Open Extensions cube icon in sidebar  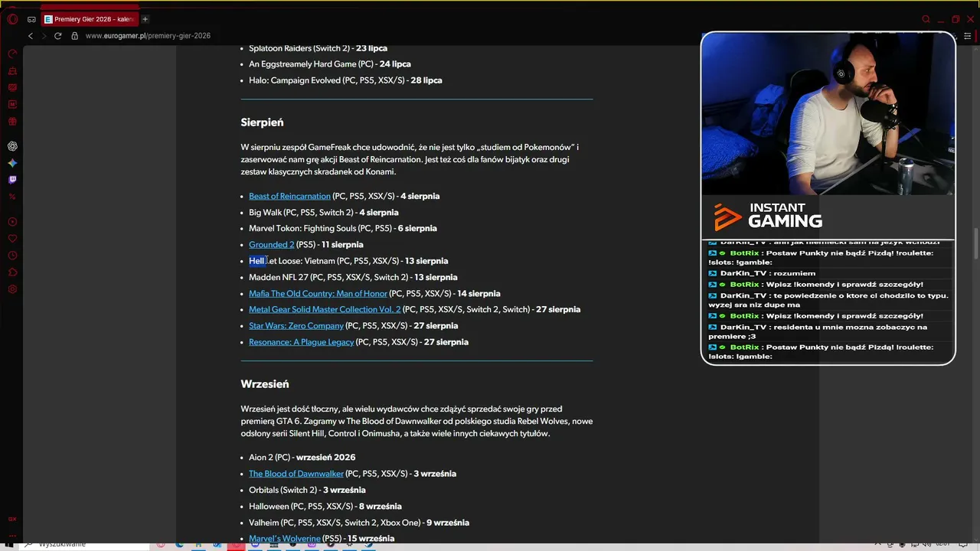tap(12, 272)
